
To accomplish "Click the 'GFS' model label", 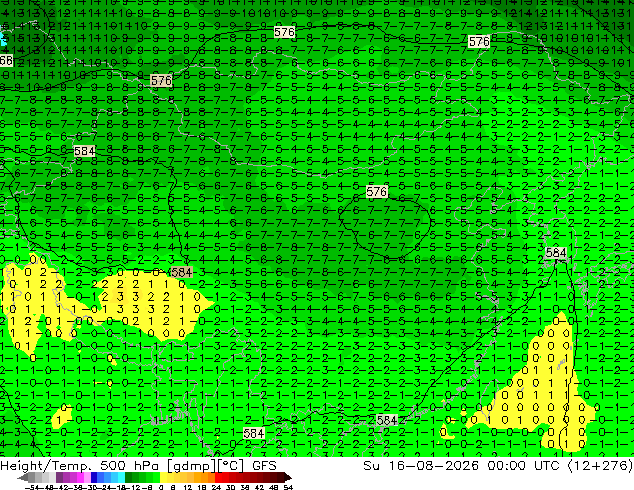I will pos(264,466).
